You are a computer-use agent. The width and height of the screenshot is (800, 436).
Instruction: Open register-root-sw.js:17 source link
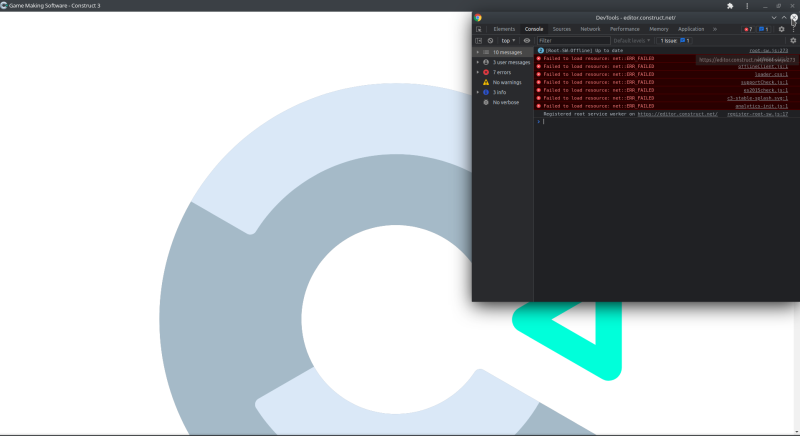click(x=757, y=114)
